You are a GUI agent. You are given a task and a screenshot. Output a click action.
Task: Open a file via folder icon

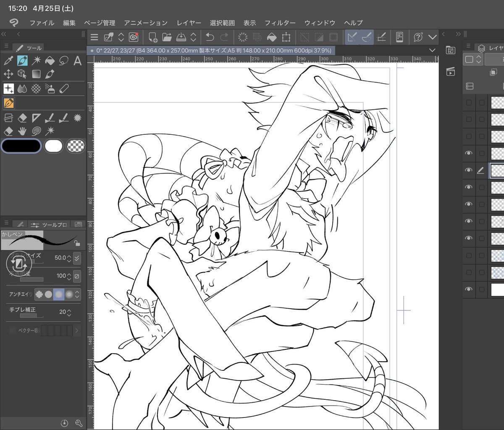(x=167, y=37)
